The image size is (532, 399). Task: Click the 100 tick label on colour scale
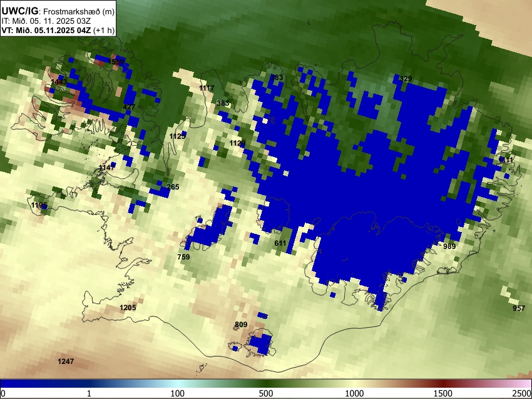click(x=178, y=393)
